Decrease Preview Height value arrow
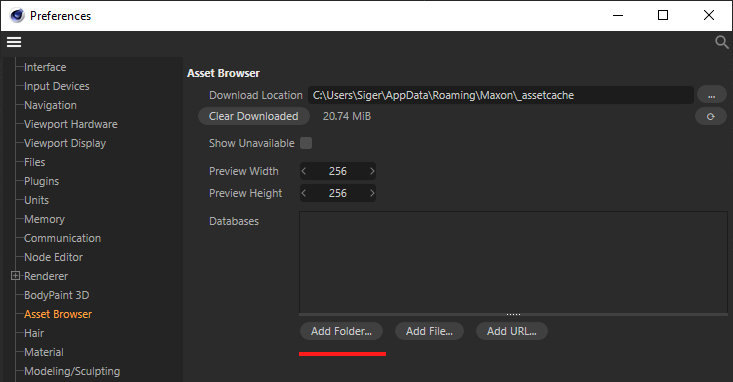 (x=304, y=193)
